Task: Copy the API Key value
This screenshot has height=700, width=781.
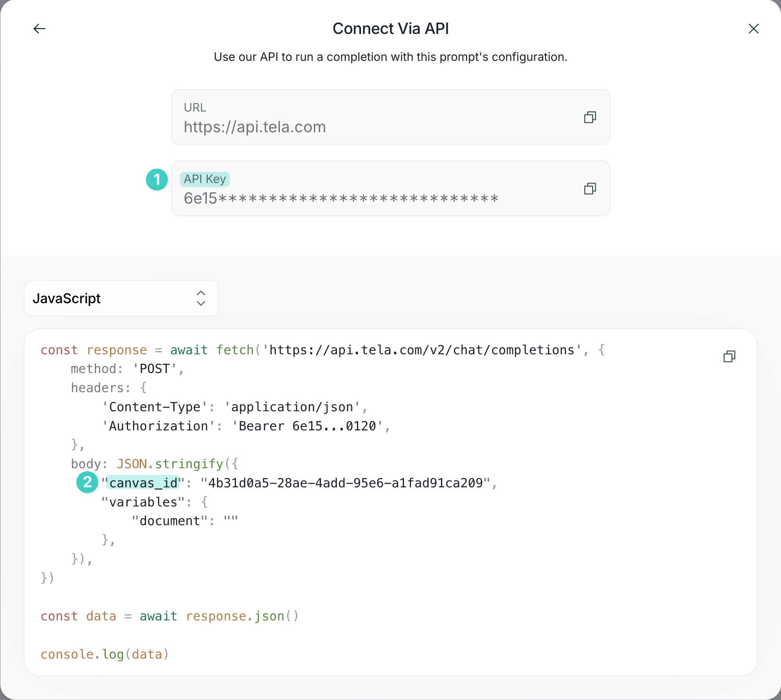Action: tap(590, 189)
